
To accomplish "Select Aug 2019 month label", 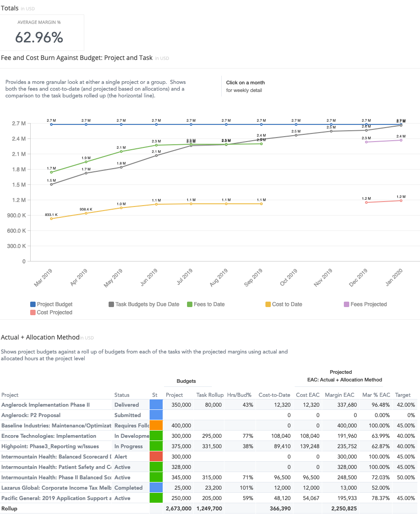I will tap(219, 278).
